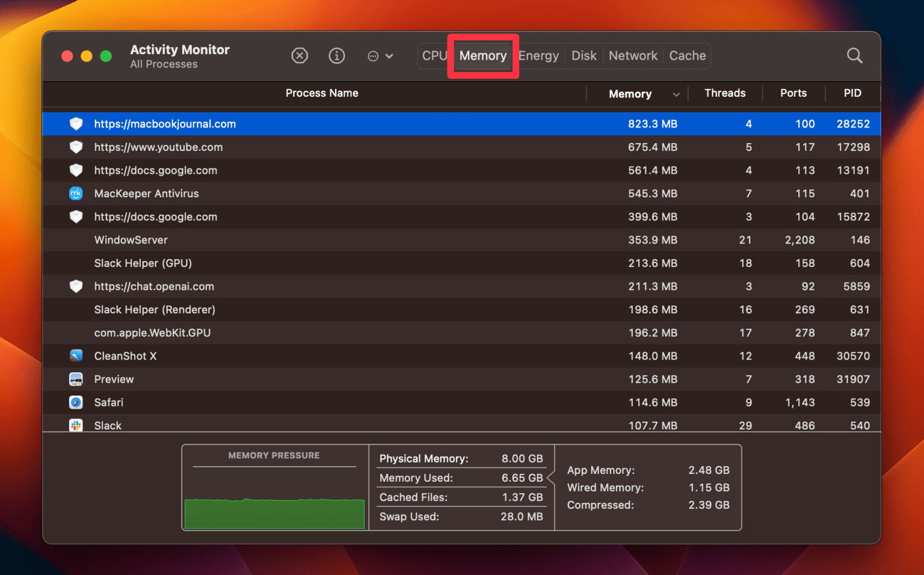This screenshot has width=924, height=575.
Task: Open the Network tab
Action: pos(633,55)
